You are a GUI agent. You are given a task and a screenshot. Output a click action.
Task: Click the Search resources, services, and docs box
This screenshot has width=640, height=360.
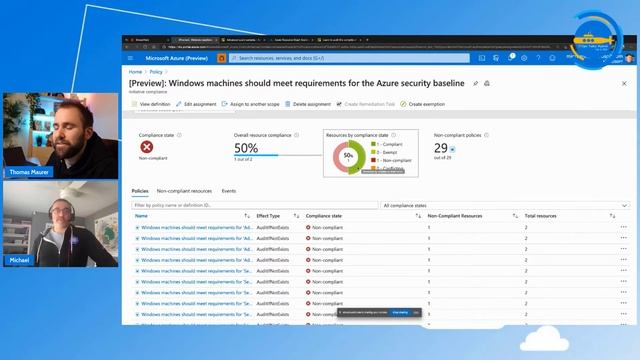coord(349,58)
